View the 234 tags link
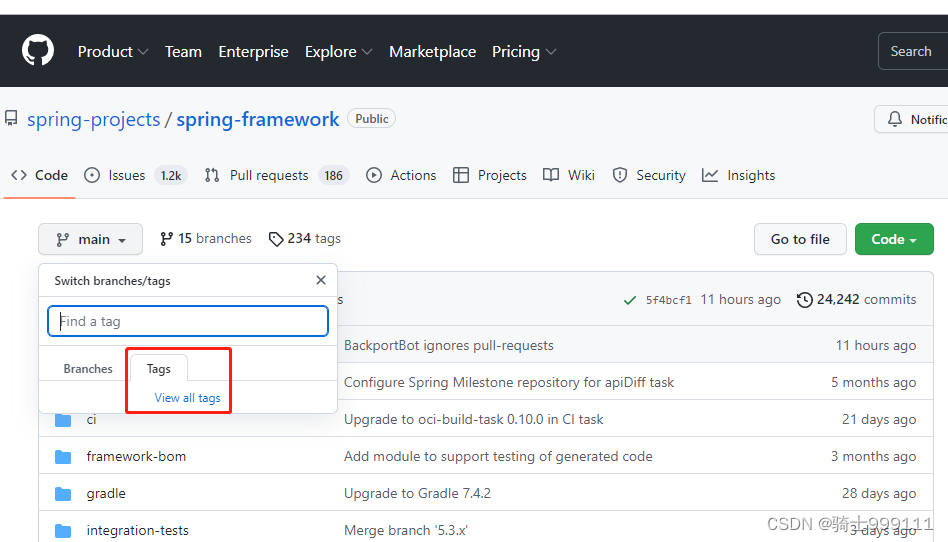The height and width of the screenshot is (542, 948). tap(305, 239)
